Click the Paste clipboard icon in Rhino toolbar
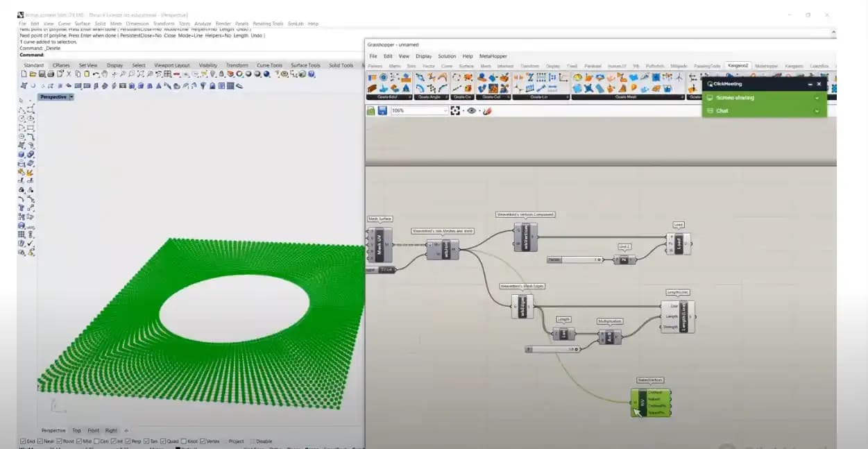Screen dimensions: 868x449 [x=87, y=74]
